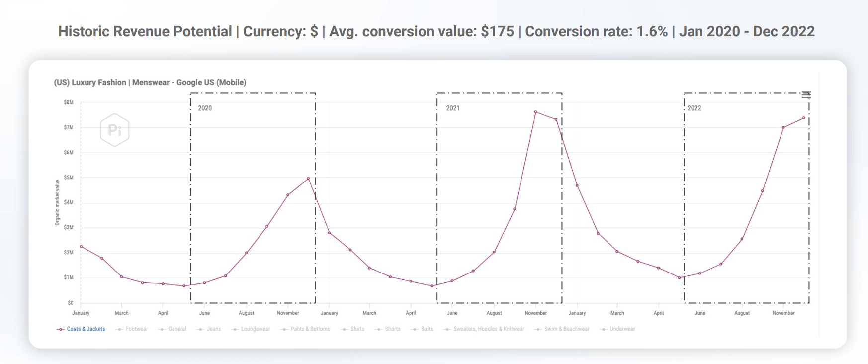Click the '$5M' y-axis label
This screenshot has height=364, width=868.
(x=69, y=178)
